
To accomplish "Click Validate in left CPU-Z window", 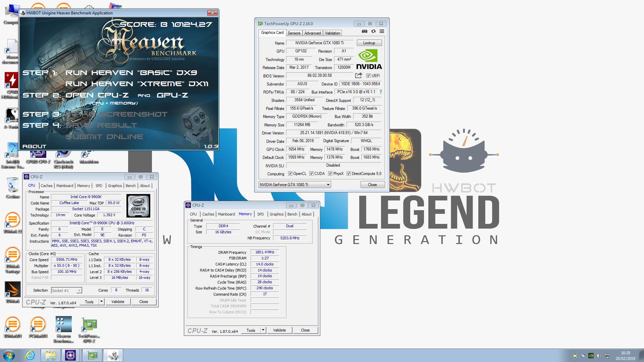I will pos(118,302).
